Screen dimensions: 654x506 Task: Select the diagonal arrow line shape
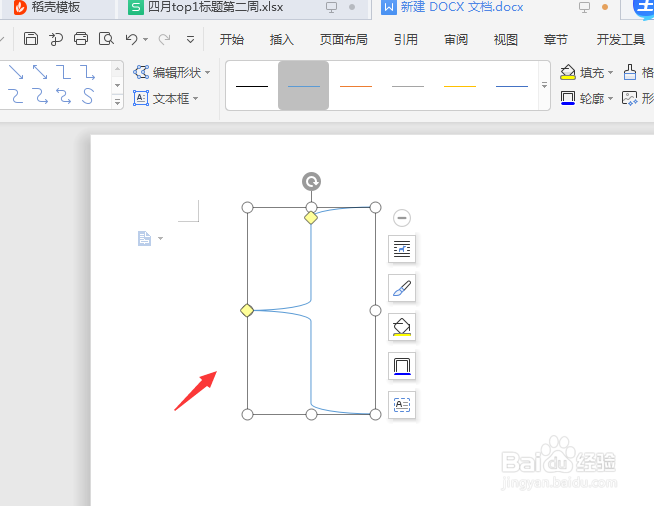coord(16,72)
